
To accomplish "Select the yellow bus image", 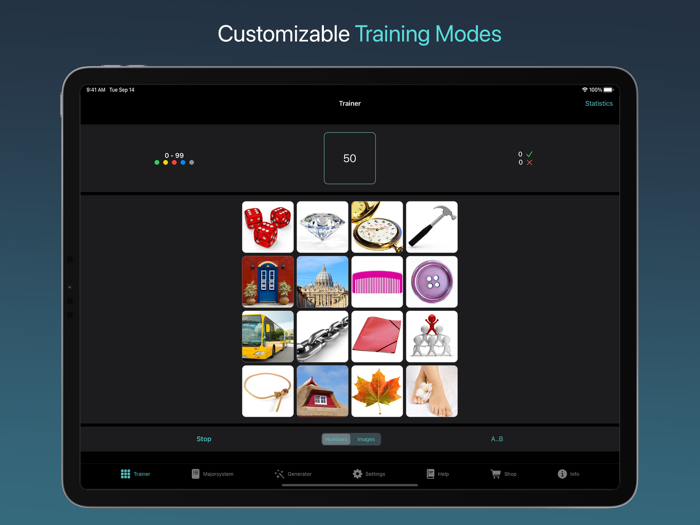I will [268, 336].
